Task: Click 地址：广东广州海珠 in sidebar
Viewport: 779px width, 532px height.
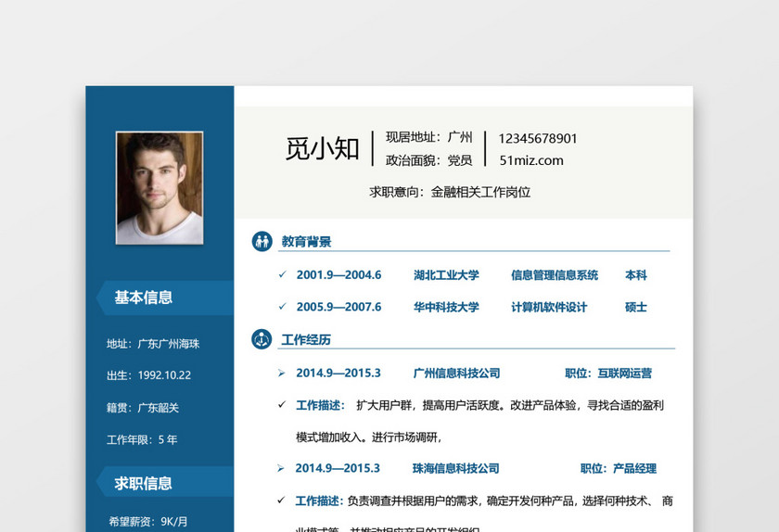Action: [x=153, y=344]
